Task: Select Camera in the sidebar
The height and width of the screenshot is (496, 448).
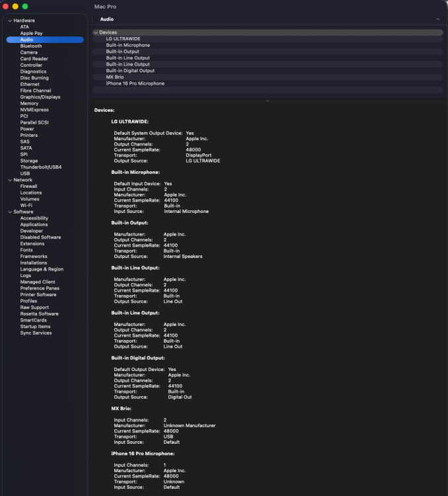Action: (29, 52)
